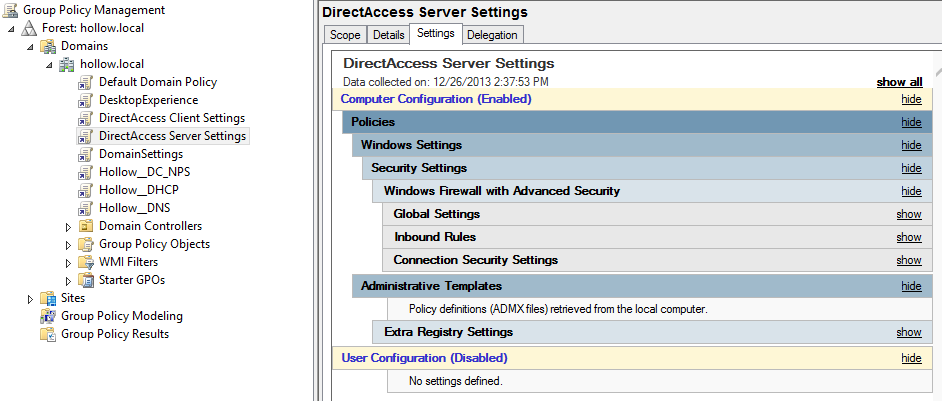
Task: Click the Group Policy Modeling icon
Action: 48,316
